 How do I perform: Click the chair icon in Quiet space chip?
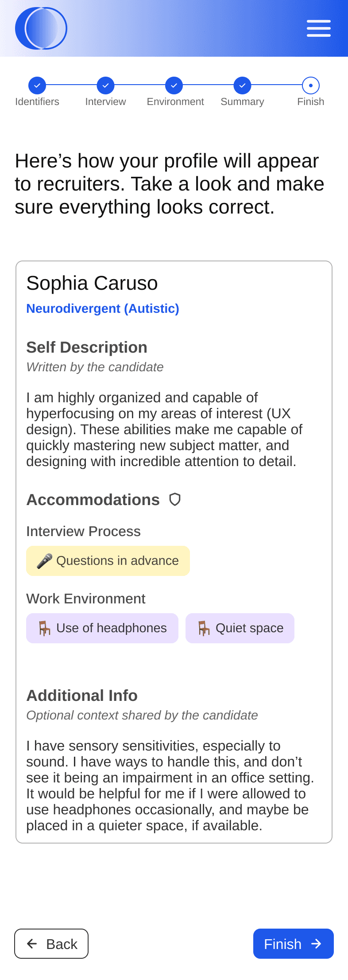point(204,628)
